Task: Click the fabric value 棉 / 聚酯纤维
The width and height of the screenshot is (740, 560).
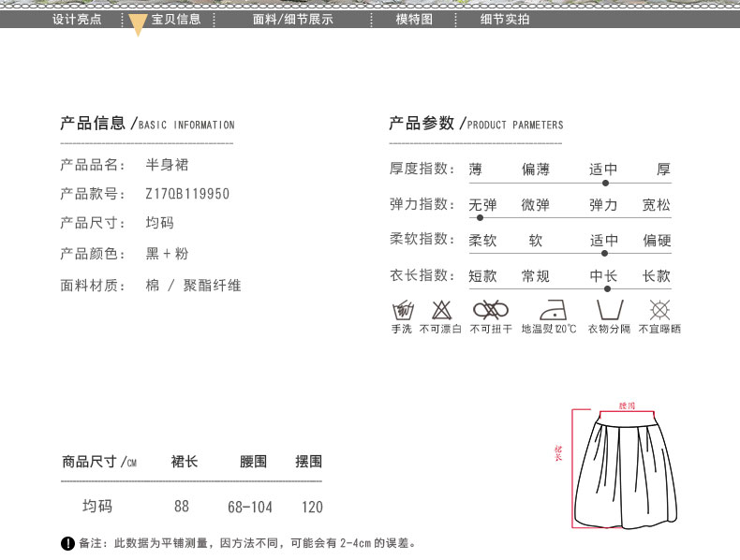Action: click(194, 286)
